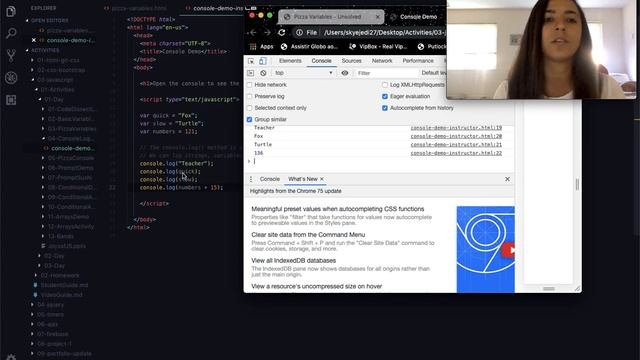Enable the Preserve log checkbox
Image resolution: width=640 pixels, height=360 pixels.
(x=249, y=96)
